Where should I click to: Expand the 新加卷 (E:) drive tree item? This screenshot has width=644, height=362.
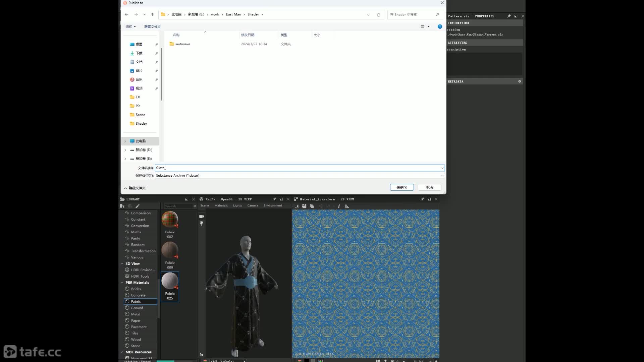tap(125, 158)
